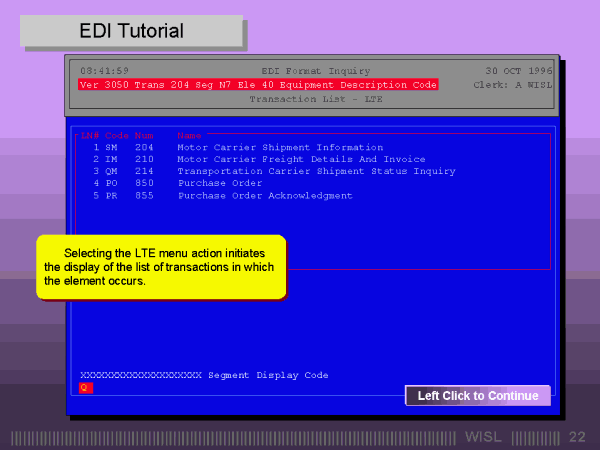
Task: Click the slide number 22 in footer
Action: point(577,437)
